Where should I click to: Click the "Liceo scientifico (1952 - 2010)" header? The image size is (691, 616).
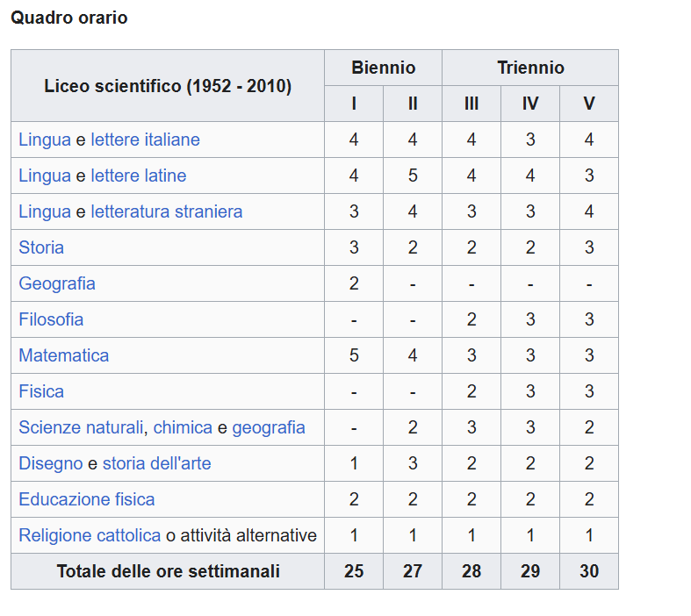pyautogui.click(x=168, y=86)
